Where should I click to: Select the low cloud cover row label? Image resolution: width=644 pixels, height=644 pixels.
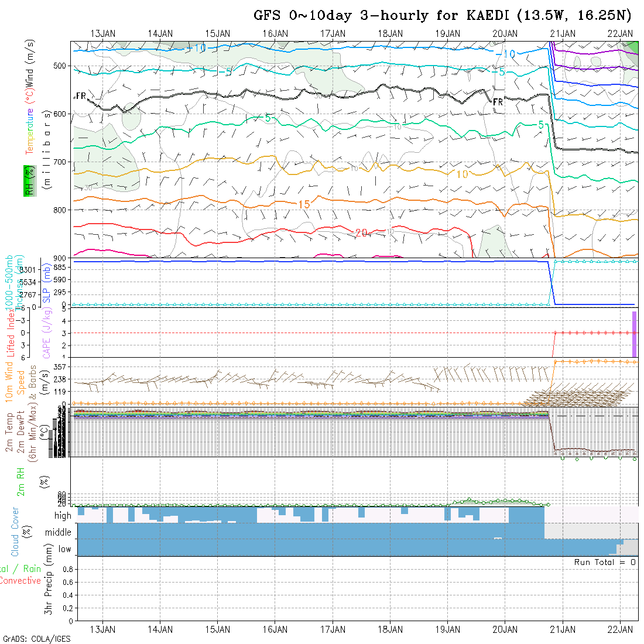pyautogui.click(x=64, y=549)
